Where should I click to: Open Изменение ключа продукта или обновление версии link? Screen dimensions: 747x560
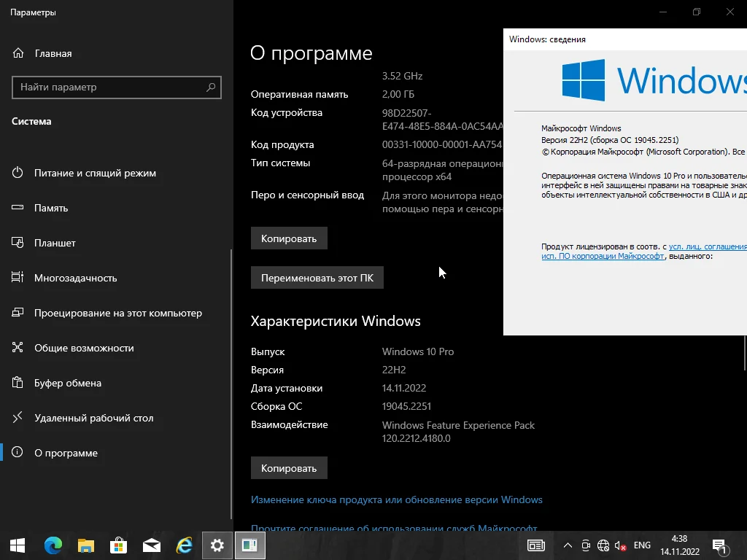[396, 499]
